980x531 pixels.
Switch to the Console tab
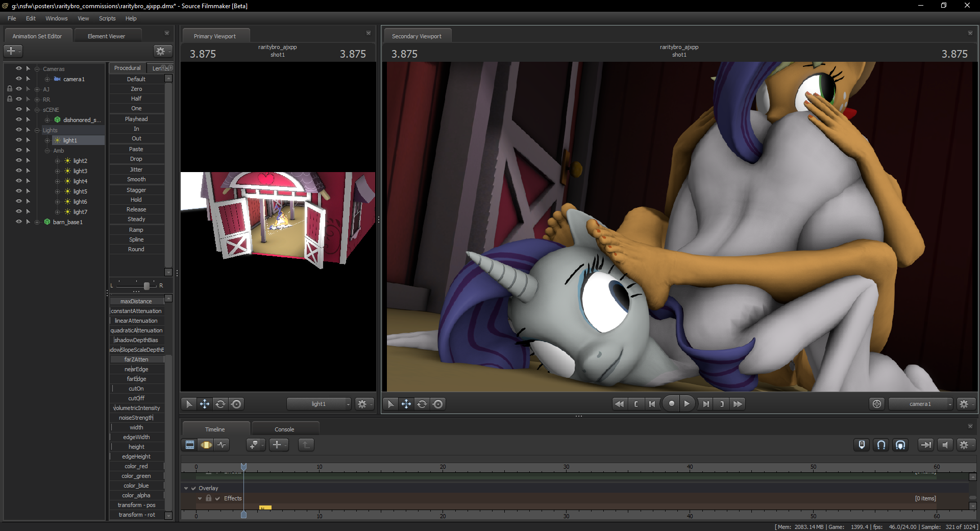tap(284, 429)
